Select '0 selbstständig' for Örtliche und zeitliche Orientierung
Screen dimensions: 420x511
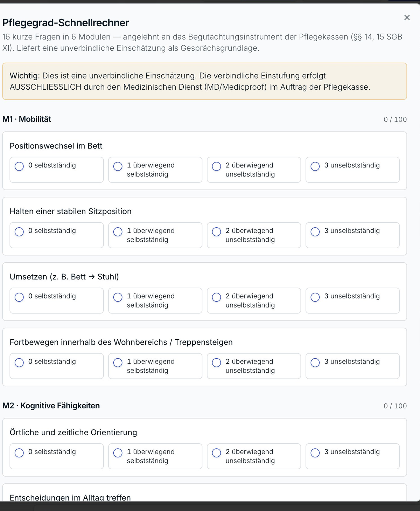click(57, 456)
